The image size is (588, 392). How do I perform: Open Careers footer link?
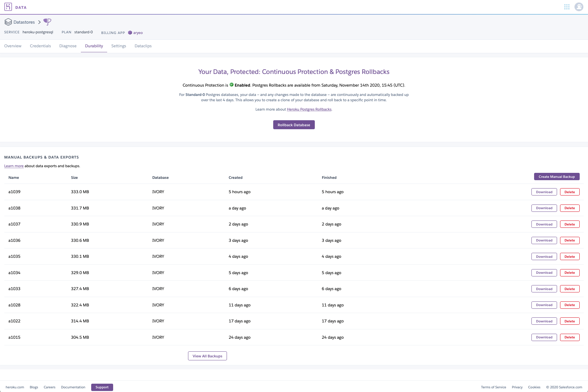50,387
